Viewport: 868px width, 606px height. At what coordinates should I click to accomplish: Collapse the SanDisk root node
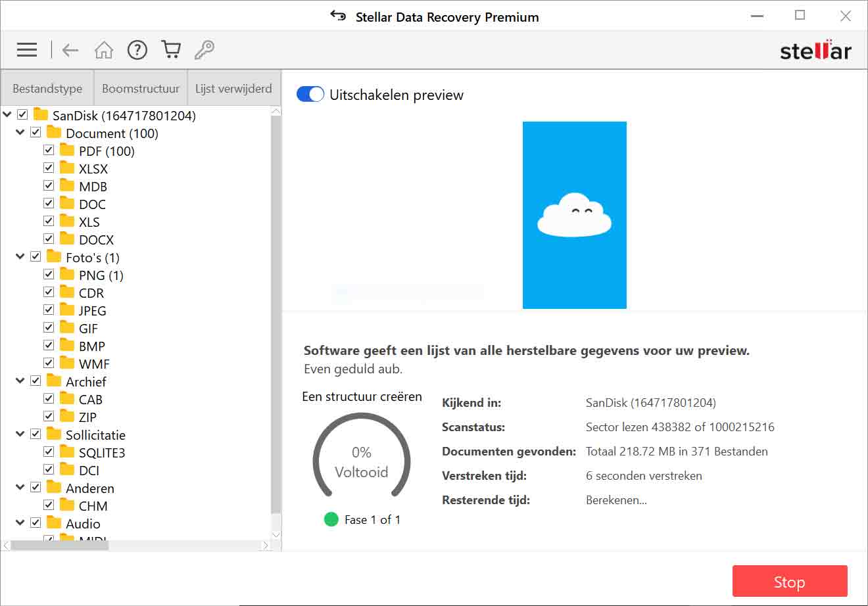(x=7, y=115)
